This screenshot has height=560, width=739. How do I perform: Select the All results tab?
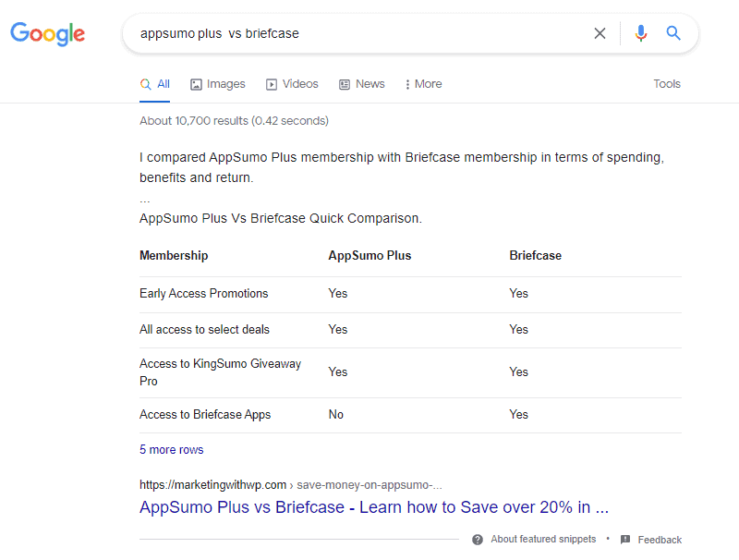[154, 84]
